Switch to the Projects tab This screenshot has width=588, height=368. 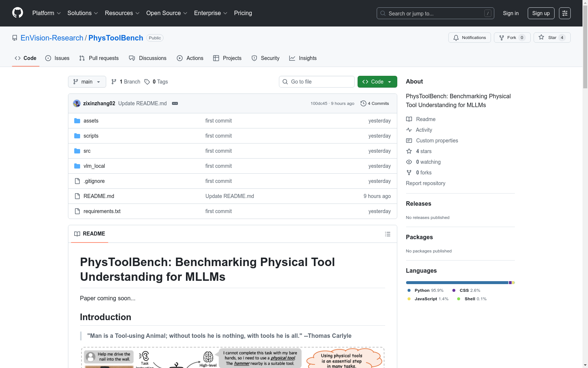(227, 58)
